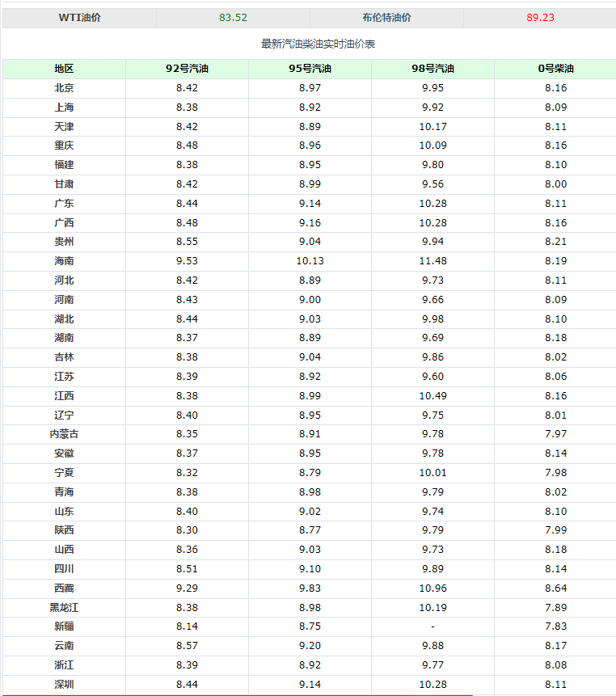Click the 0号柴油 column header
The height and width of the screenshot is (696, 616).
point(555,69)
